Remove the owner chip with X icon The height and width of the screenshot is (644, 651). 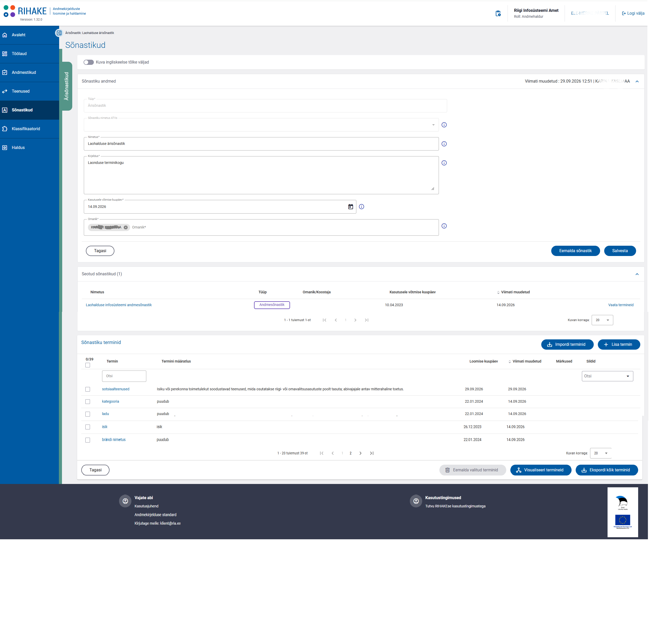click(126, 227)
